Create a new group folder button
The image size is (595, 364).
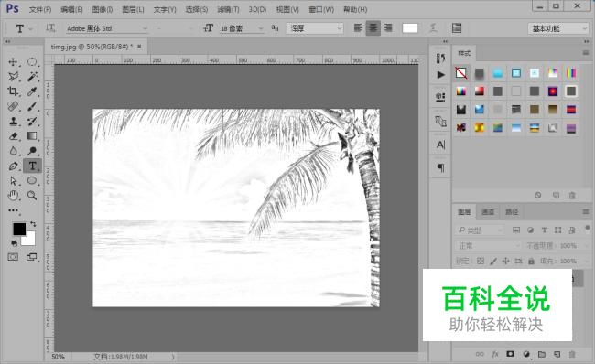coord(542,354)
